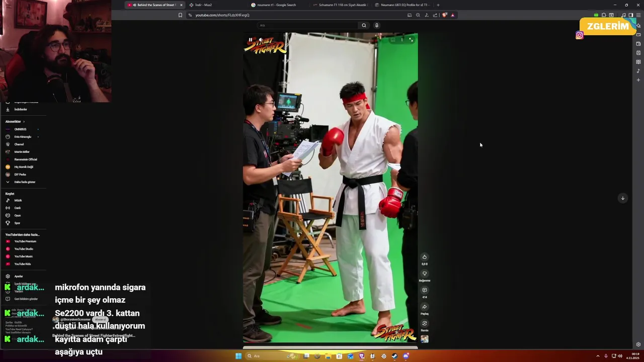Screen dimensions: 644x362
Task: Open the Windows Start menu
Action: (x=238, y=356)
